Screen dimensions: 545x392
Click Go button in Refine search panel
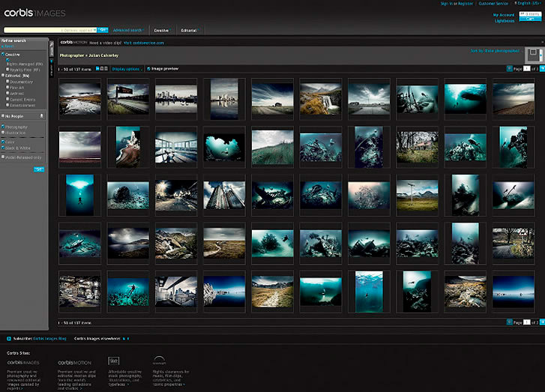(x=38, y=169)
